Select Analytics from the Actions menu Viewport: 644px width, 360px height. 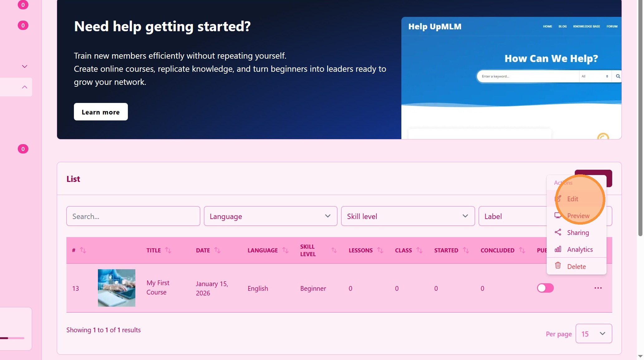tap(580, 250)
